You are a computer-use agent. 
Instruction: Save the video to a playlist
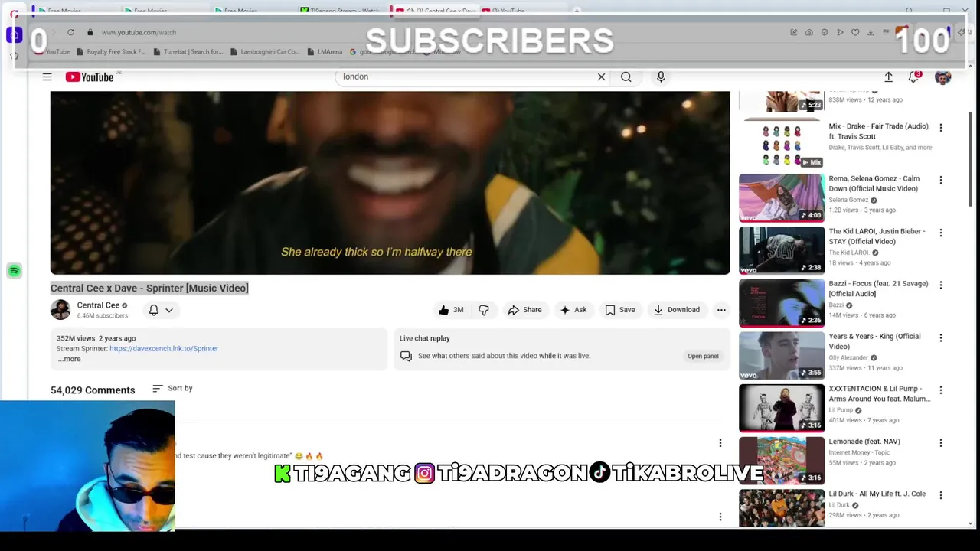(x=619, y=310)
